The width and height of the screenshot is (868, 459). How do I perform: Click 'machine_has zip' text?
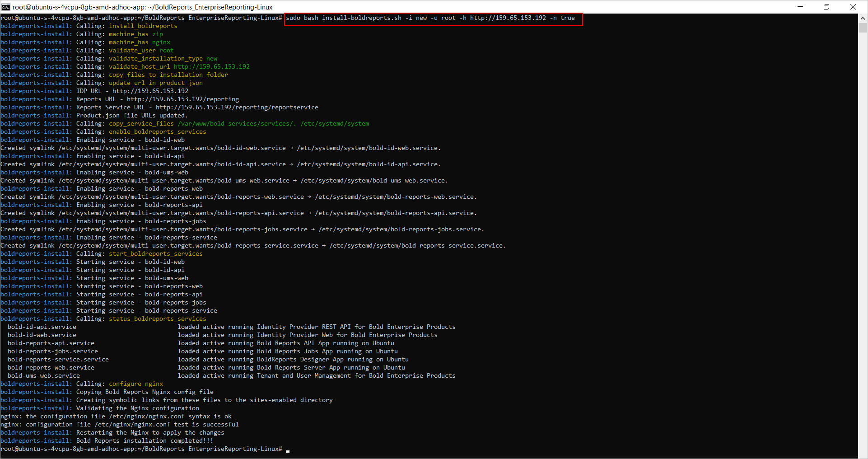(136, 34)
